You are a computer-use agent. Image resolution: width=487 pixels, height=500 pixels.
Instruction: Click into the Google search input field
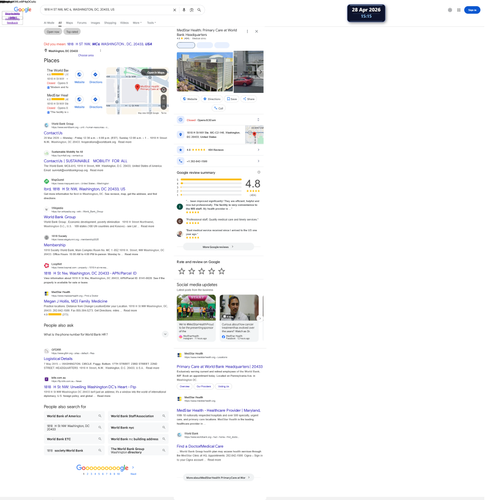(x=107, y=10)
